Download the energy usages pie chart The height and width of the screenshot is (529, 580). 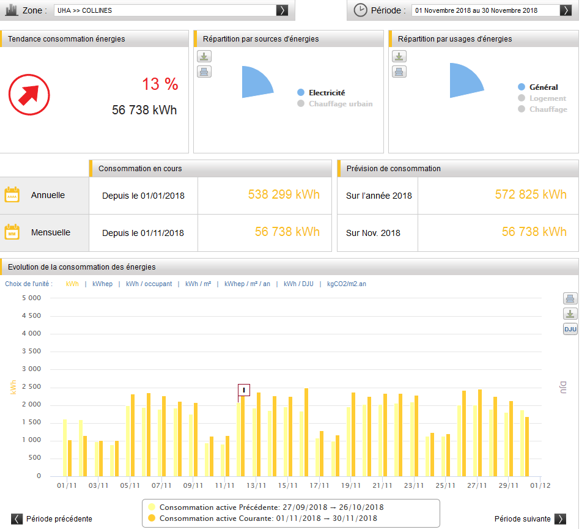pos(399,56)
